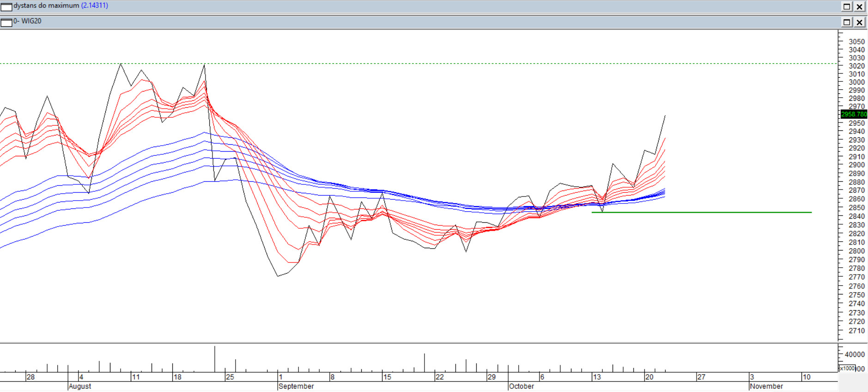Close the dystans do maximum panel

859,6
